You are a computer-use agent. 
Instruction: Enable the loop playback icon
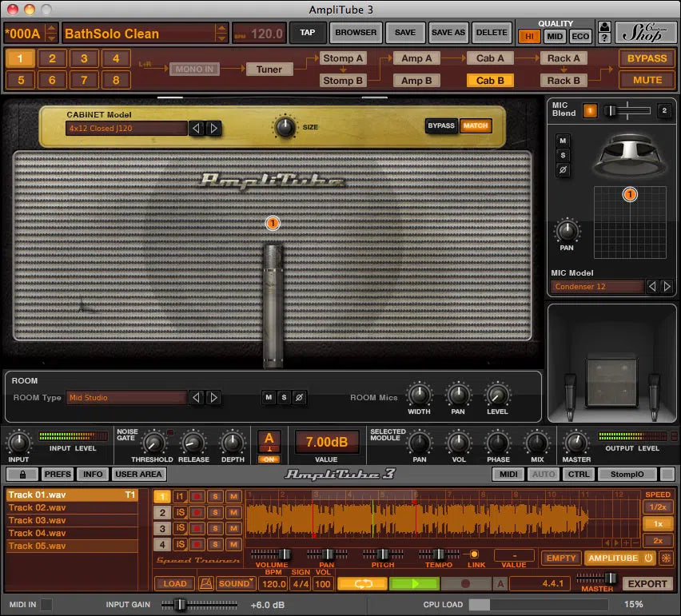[361, 583]
